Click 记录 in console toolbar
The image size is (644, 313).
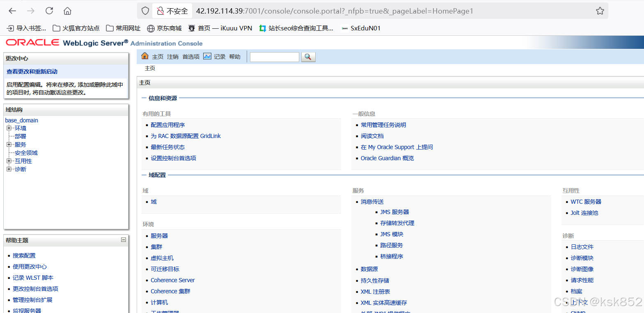[220, 57]
